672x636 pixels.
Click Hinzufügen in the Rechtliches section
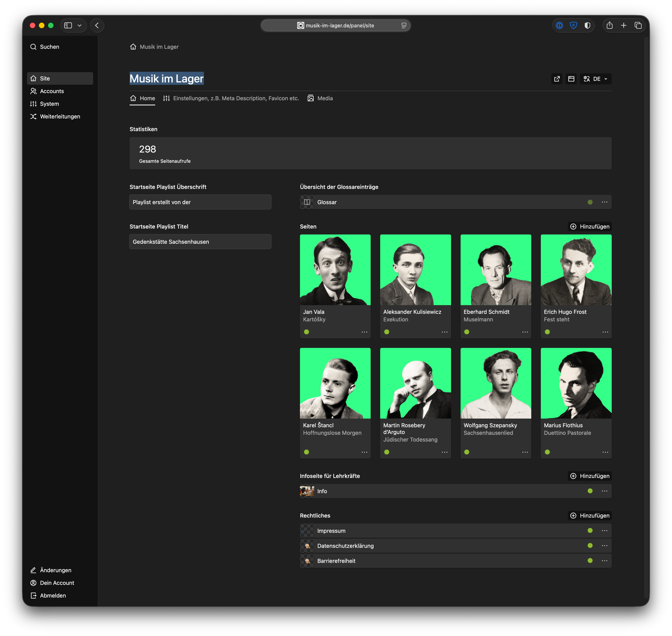tap(589, 515)
